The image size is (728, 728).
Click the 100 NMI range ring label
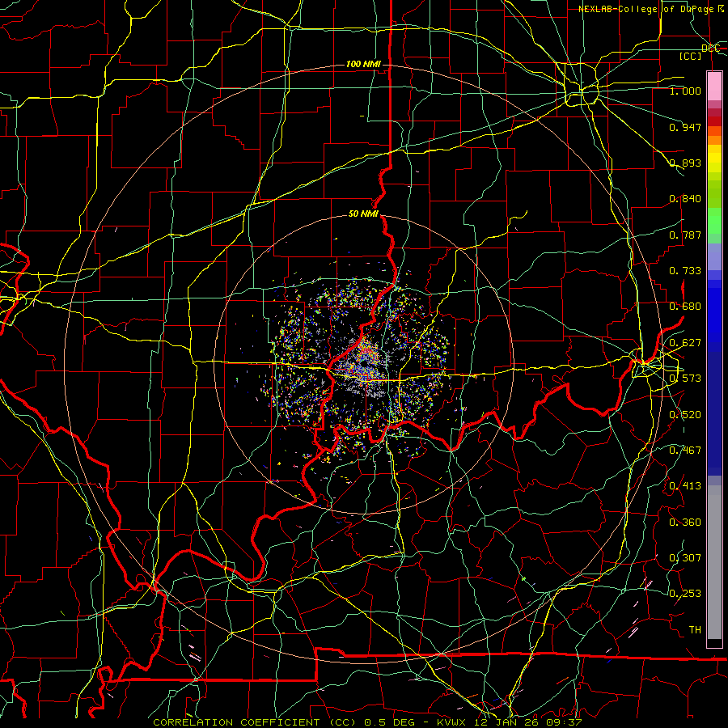tap(363, 64)
